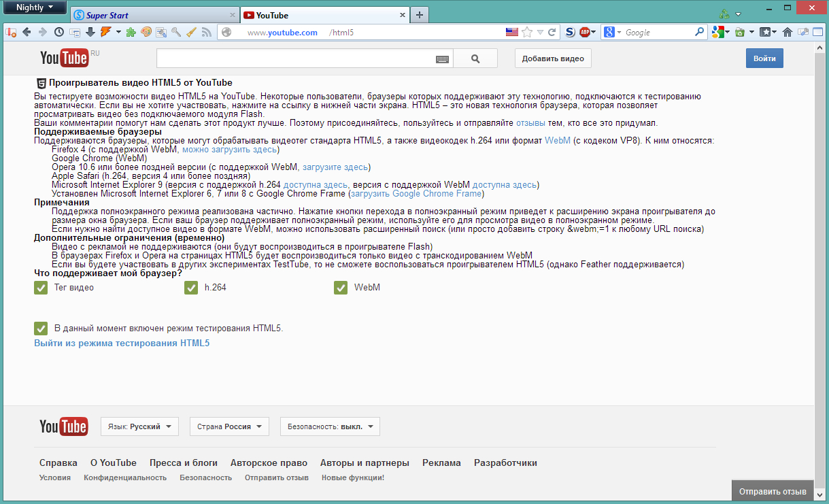Viewport: 829px width, 504px height.
Task: Click 'Выйти из режима тестирования HTML5' link
Action: pos(122,343)
